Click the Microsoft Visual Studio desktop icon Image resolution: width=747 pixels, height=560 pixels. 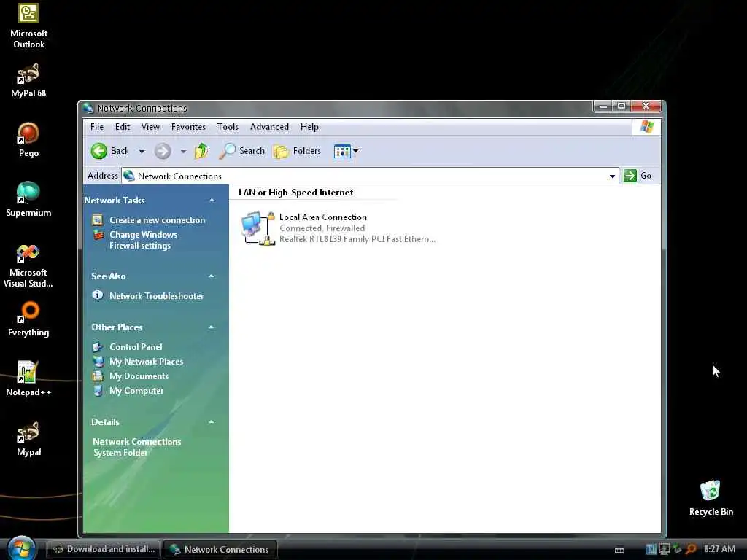point(28,265)
